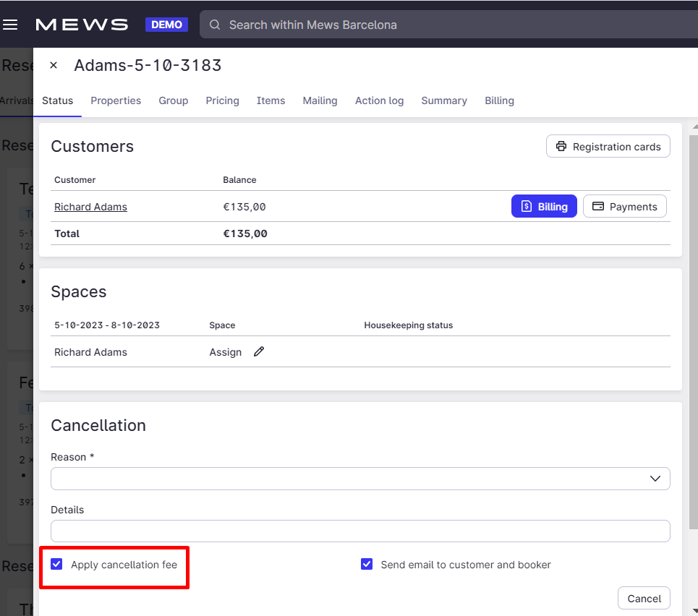Viewport: 698px width, 616px height.
Task: Expand the cancellation Reason dropdown
Action: tap(360, 479)
